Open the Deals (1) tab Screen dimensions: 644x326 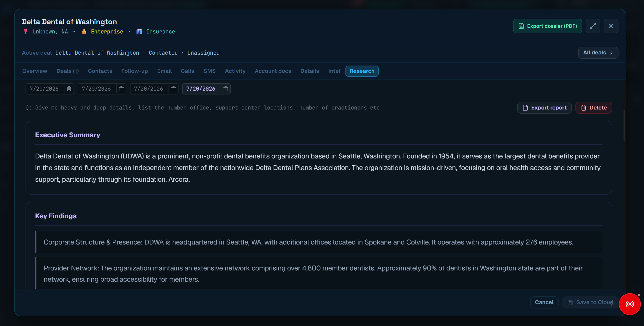(67, 71)
